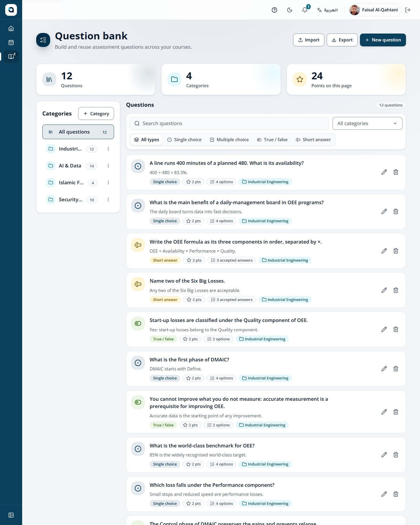420x525 pixels.
Task: Click the Import button
Action: (x=309, y=40)
